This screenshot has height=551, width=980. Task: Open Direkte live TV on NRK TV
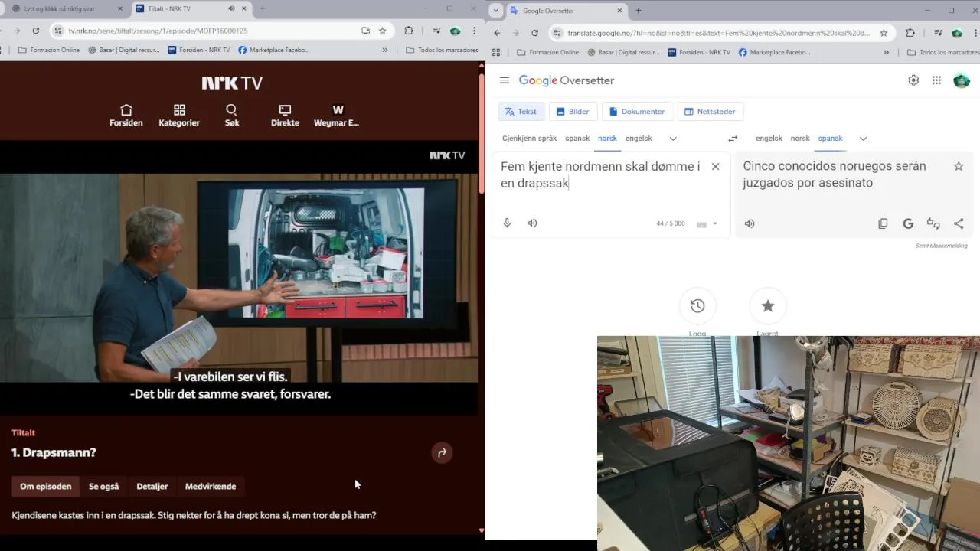[285, 116]
